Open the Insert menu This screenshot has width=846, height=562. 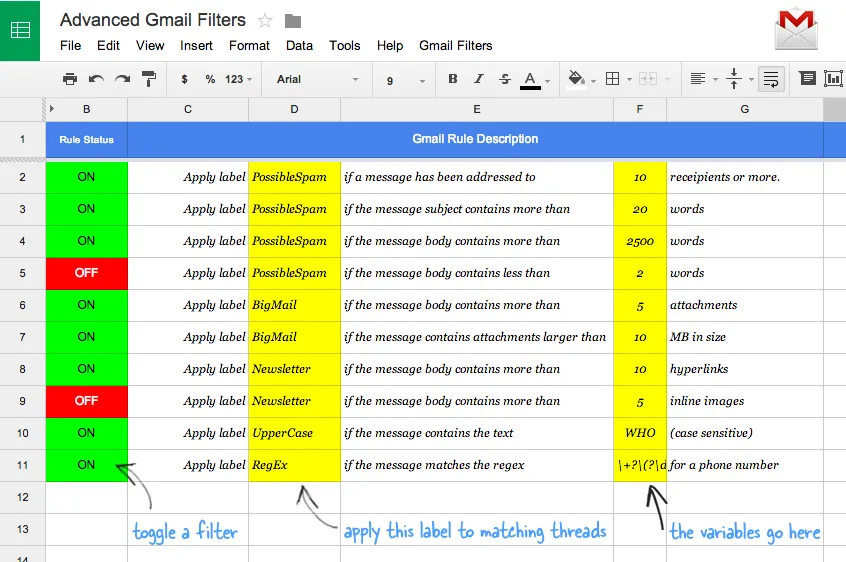(196, 46)
